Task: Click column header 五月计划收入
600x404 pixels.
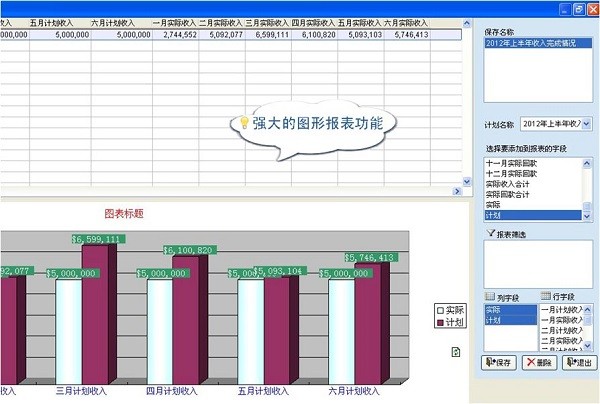Action: point(60,23)
